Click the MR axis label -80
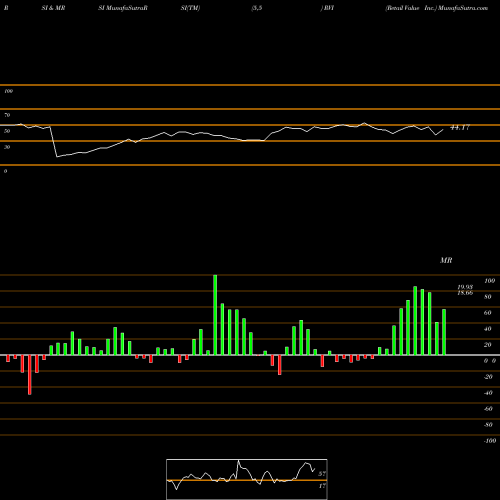500x500 pixels. point(488,425)
